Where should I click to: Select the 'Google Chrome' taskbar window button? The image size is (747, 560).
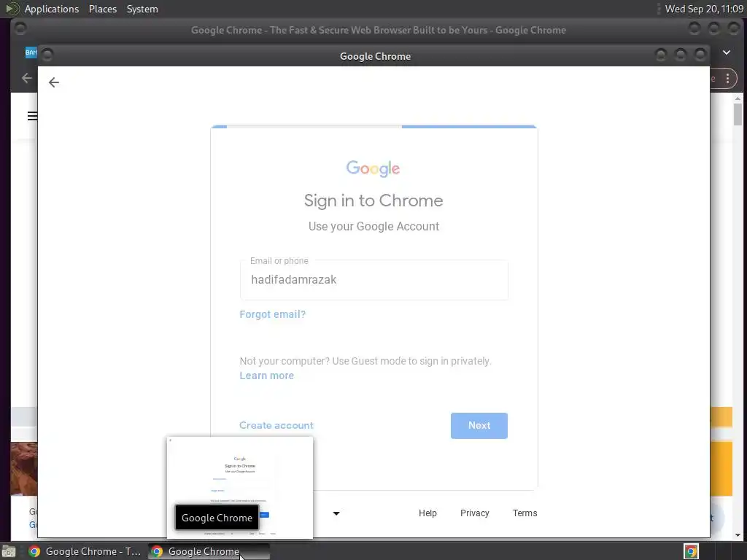point(209,551)
